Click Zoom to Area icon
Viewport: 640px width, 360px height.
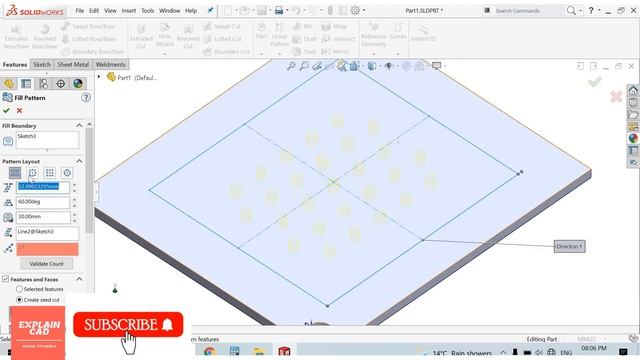[304, 66]
